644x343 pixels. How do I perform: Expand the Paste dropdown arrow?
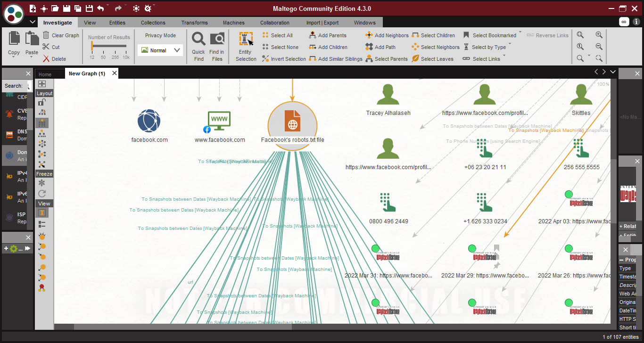click(x=32, y=58)
